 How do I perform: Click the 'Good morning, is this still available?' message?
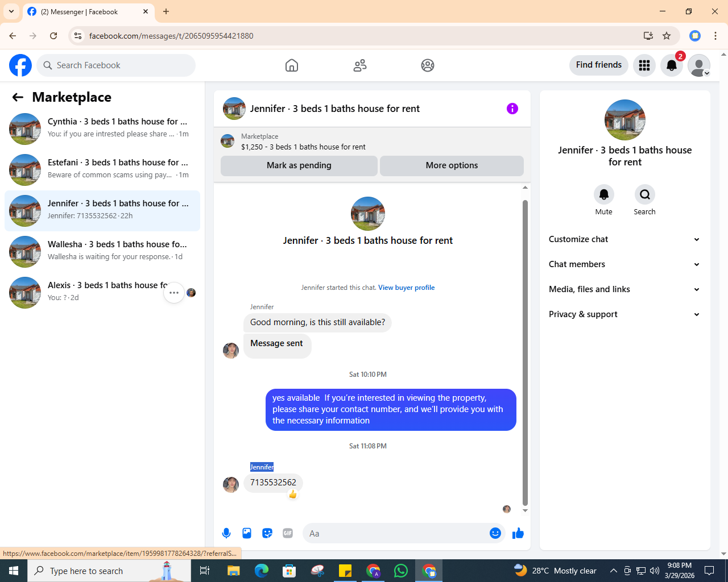[317, 322]
